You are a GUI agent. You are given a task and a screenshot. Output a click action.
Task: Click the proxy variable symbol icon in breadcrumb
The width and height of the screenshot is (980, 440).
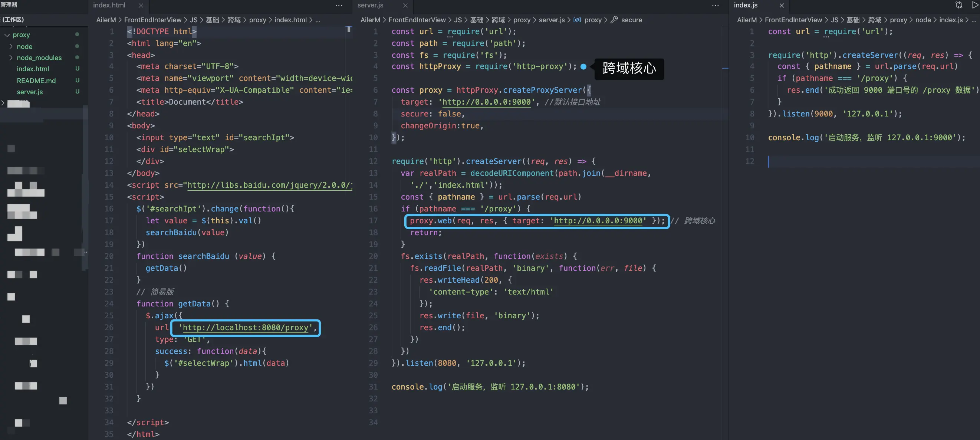point(577,20)
